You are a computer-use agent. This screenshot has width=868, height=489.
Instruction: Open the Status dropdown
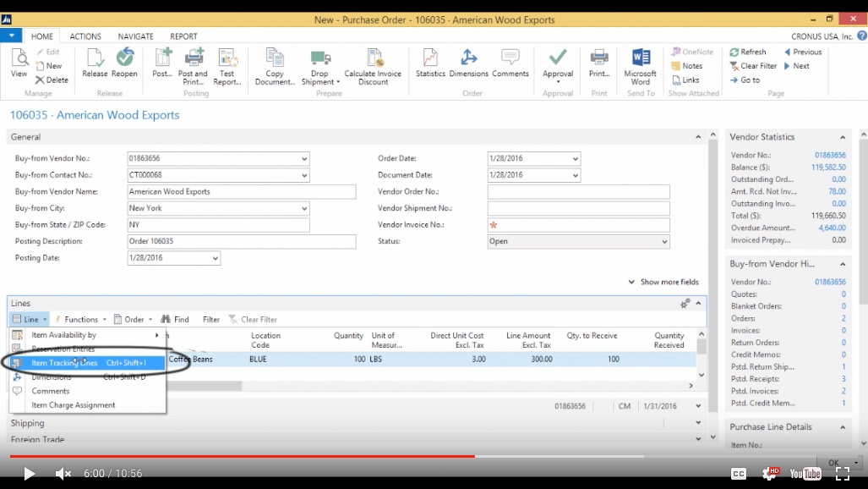coord(664,242)
